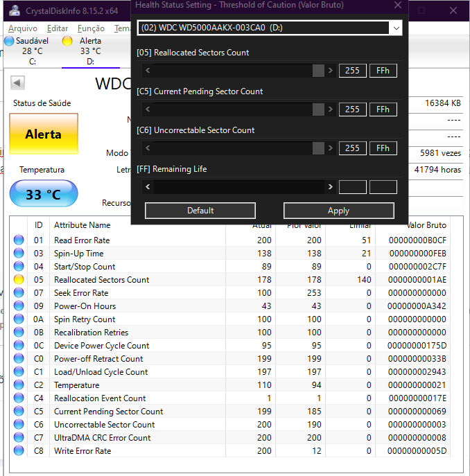Decrease Reallocated Sectors threshold with left arrow
Image resolution: width=470 pixels, height=476 pixels.
point(148,71)
